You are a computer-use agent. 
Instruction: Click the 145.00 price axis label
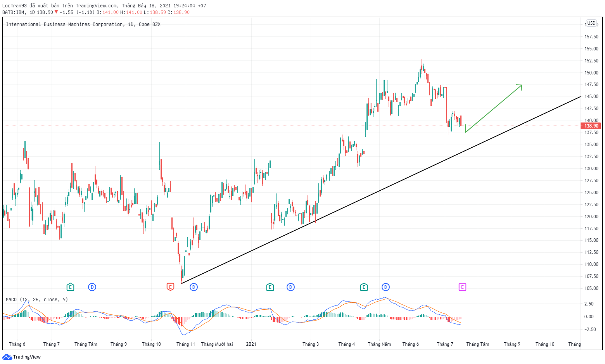click(591, 97)
